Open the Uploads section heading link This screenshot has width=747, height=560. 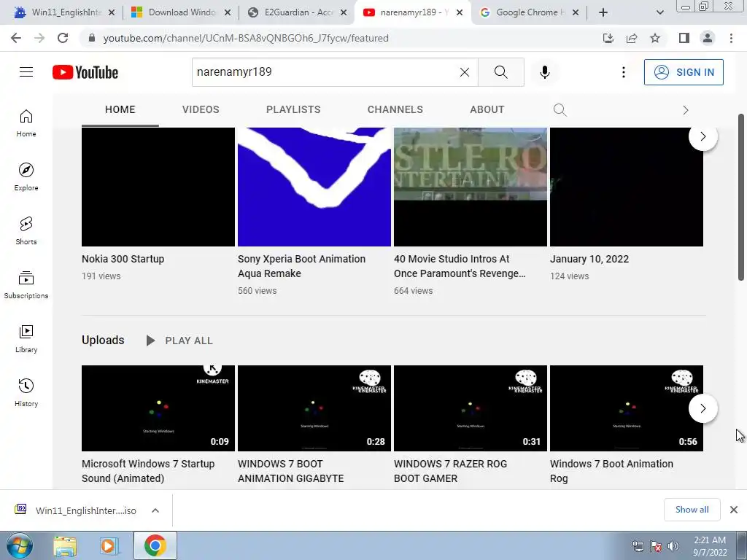103,340
